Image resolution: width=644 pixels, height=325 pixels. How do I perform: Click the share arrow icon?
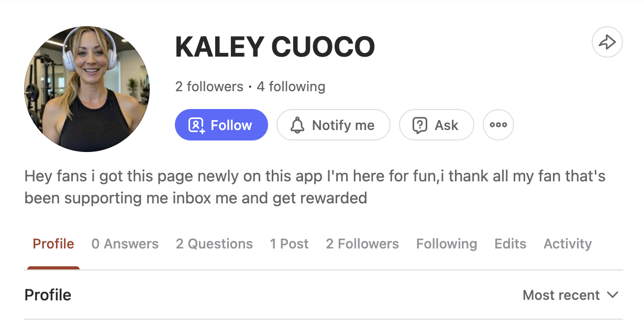[x=607, y=42]
